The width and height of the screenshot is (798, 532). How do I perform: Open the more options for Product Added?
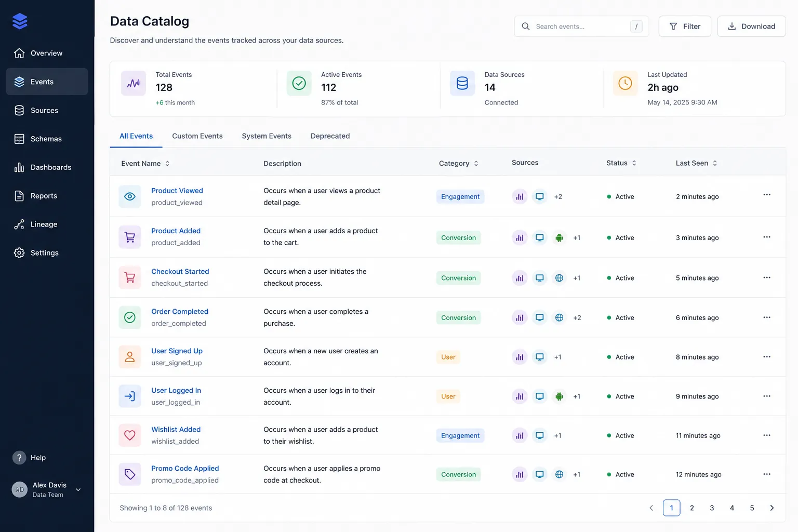[767, 237]
